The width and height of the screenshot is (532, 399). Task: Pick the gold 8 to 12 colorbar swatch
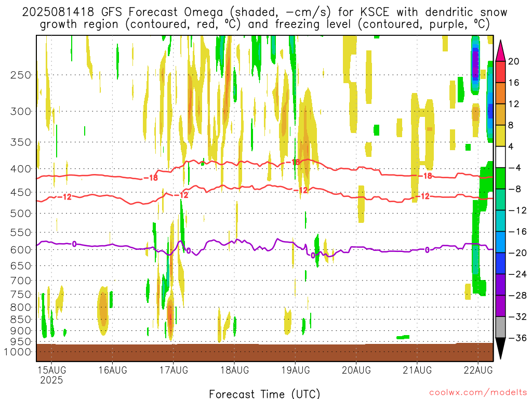click(500, 114)
